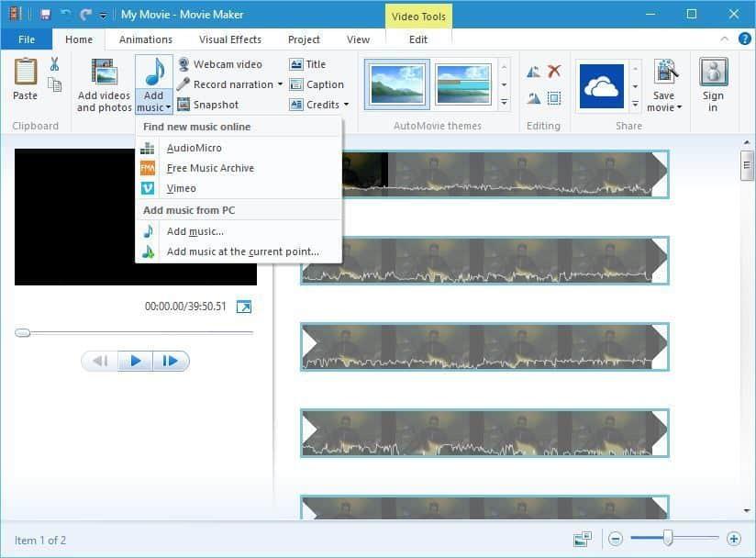Open the Movie Maker help icon
The width and height of the screenshot is (756, 558).
point(744,39)
